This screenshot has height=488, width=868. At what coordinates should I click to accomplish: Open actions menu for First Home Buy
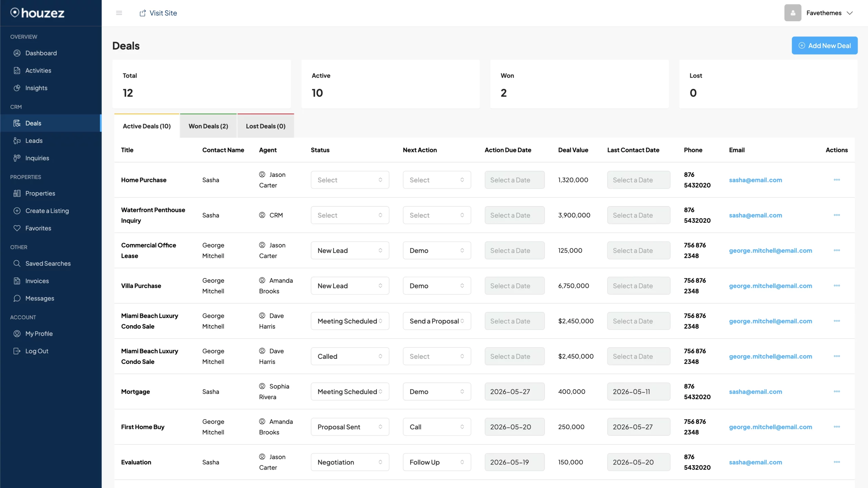click(836, 427)
